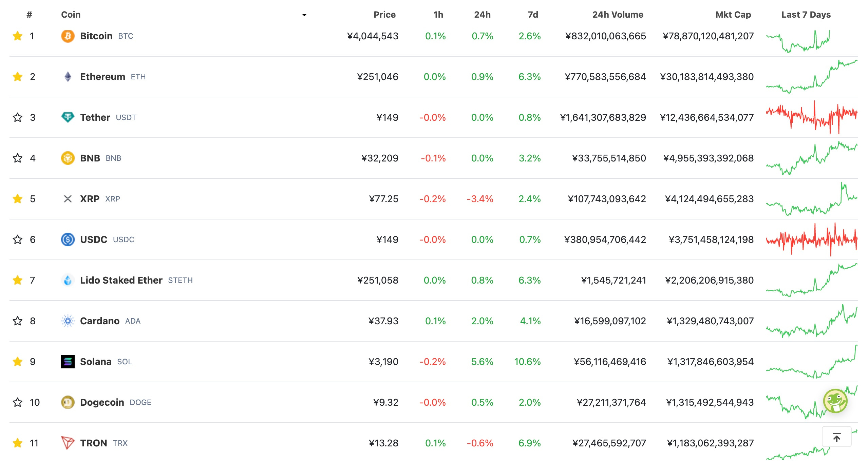Sort table by 24h Volume header
The width and height of the screenshot is (868, 462).
(618, 15)
